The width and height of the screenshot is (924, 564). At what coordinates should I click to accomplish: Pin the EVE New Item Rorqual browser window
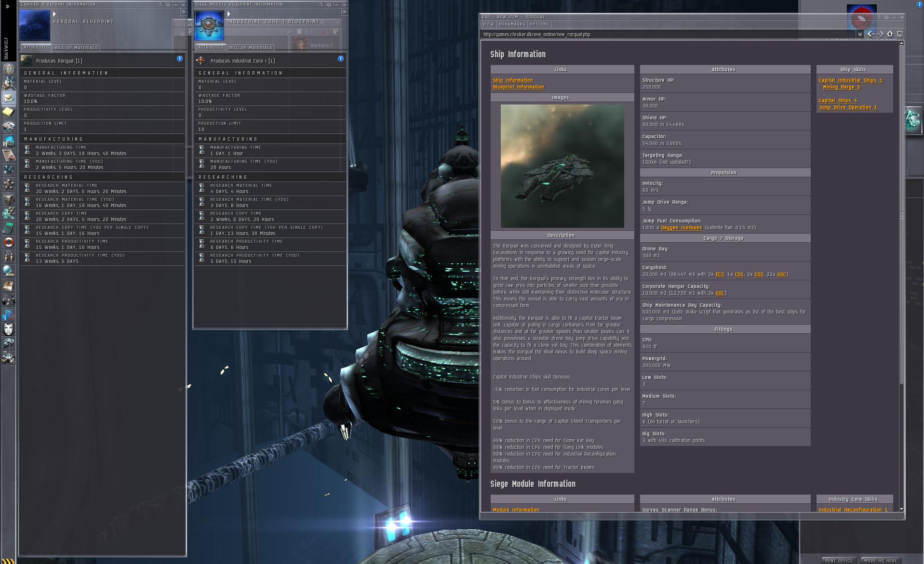click(886, 17)
